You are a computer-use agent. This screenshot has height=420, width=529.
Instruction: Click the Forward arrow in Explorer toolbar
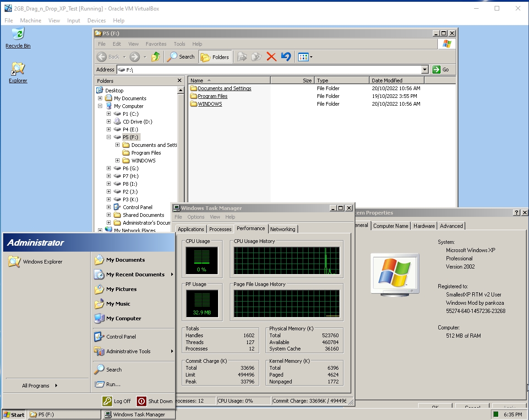pyautogui.click(x=135, y=57)
